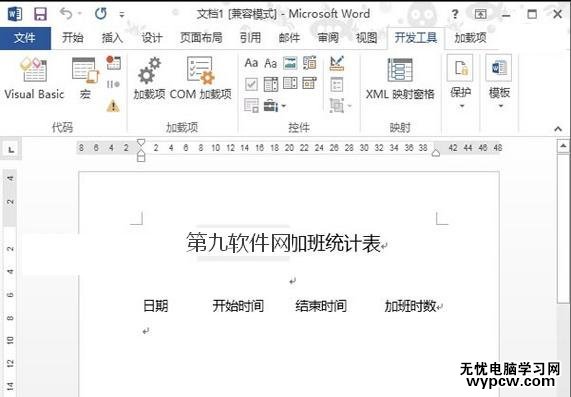The width and height of the screenshot is (571, 397).
Task: Click the tab stop selector
Action: 11,149
